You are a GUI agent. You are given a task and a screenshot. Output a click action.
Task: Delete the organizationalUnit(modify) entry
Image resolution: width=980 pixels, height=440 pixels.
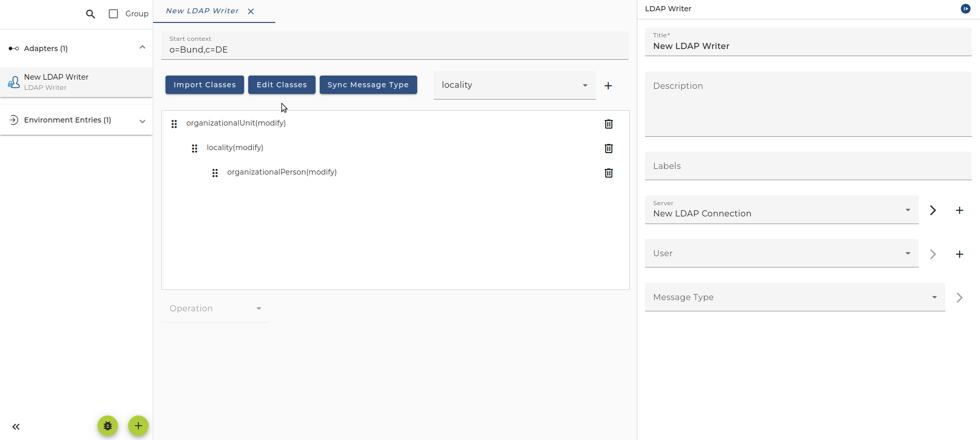(x=609, y=124)
